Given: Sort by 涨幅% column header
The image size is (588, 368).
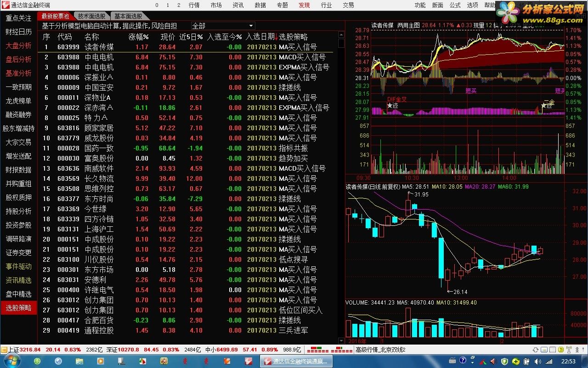Looking at the screenshot, I should [139, 37].
